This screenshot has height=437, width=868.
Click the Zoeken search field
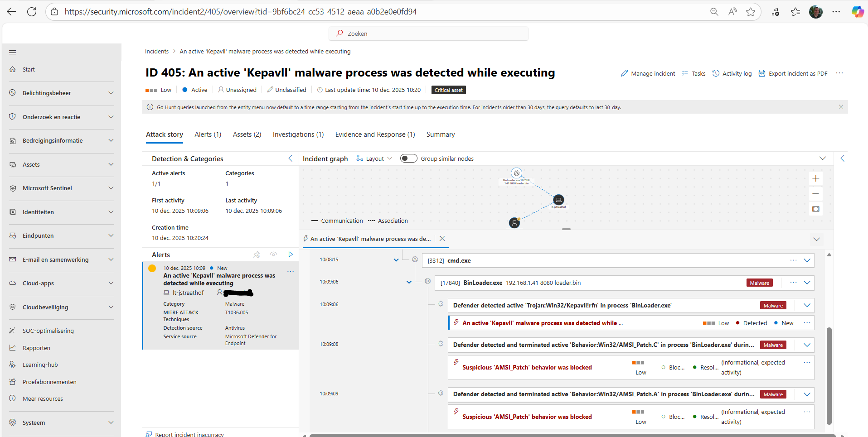[x=428, y=34]
